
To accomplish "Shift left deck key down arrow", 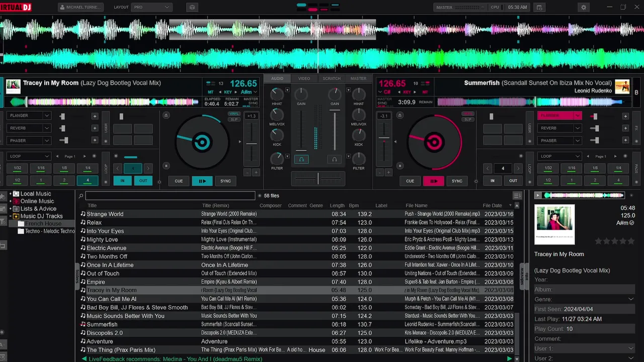I will [220, 93].
